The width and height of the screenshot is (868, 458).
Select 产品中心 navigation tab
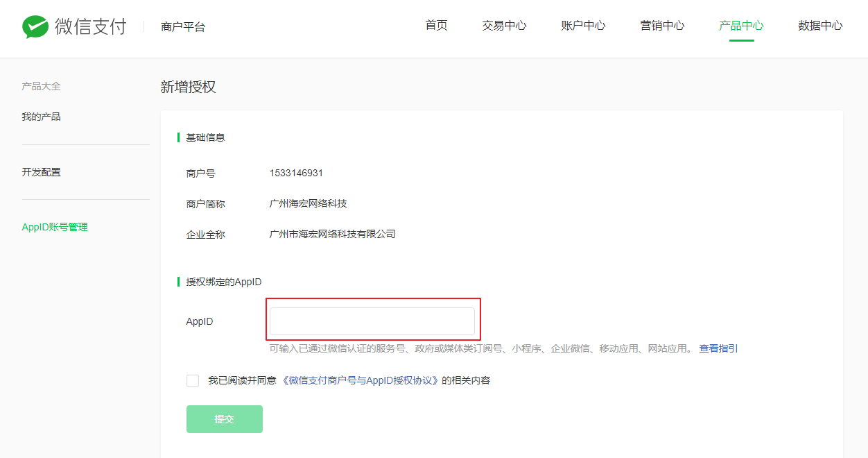point(742,26)
